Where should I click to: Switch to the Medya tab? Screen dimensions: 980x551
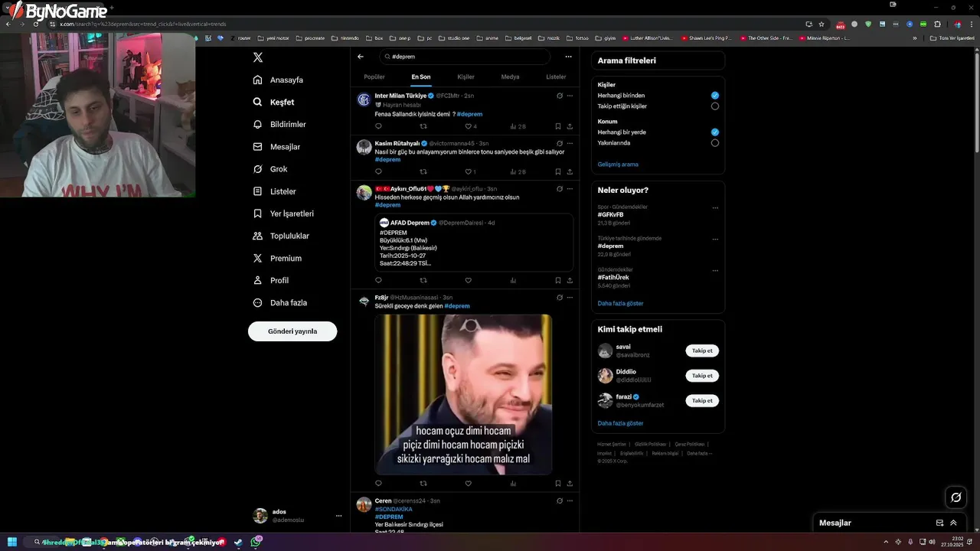510,77
